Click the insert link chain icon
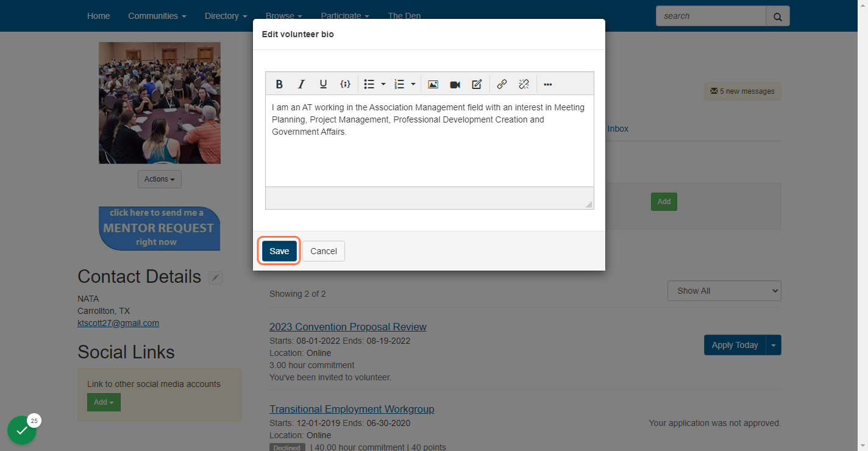The height and width of the screenshot is (451, 868). click(502, 84)
